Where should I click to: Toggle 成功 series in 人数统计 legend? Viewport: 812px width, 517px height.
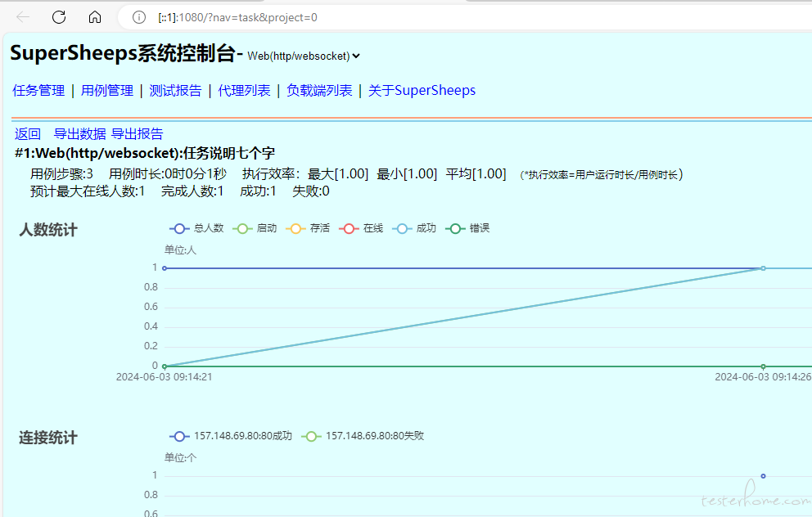coord(414,228)
